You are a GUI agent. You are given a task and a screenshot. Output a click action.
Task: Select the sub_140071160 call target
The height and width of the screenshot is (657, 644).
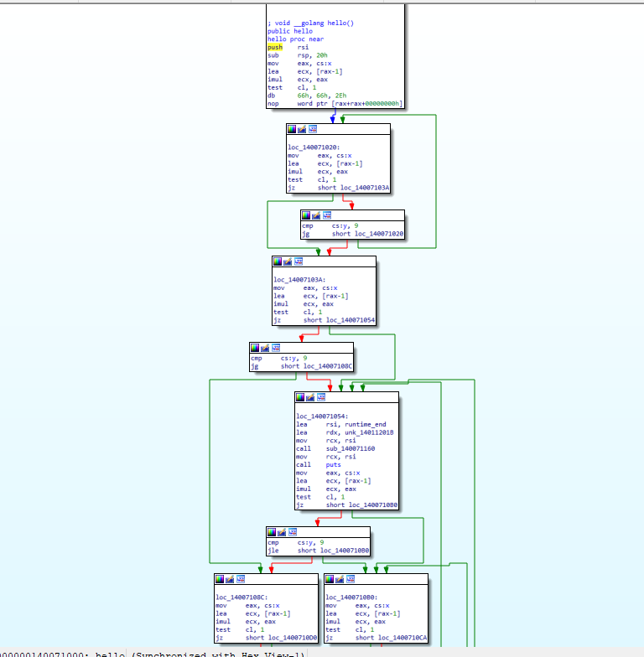351,448
